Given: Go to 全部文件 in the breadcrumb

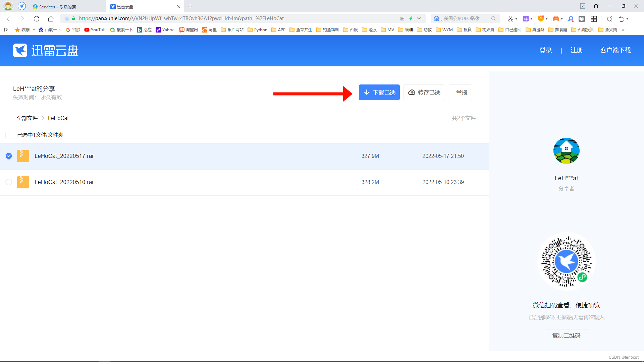Looking at the screenshot, I should tap(27, 118).
